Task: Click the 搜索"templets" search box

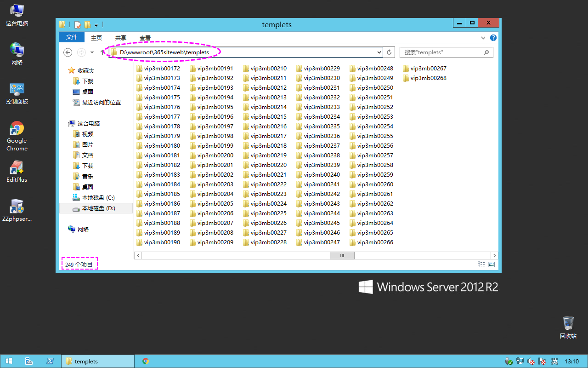Action: coord(447,52)
